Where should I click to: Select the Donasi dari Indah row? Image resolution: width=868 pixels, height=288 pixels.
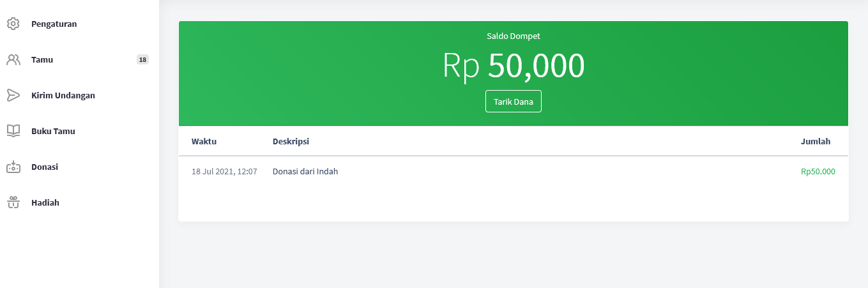(x=514, y=171)
